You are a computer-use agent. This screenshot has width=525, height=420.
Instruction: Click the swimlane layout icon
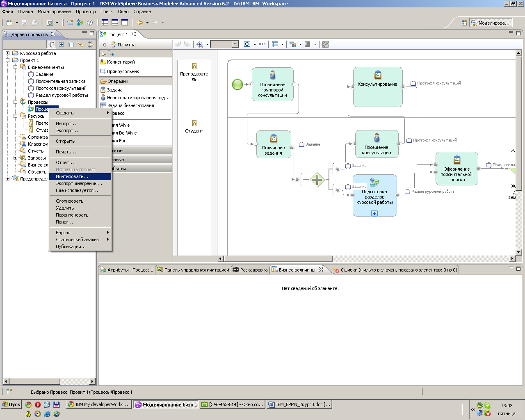point(275,44)
